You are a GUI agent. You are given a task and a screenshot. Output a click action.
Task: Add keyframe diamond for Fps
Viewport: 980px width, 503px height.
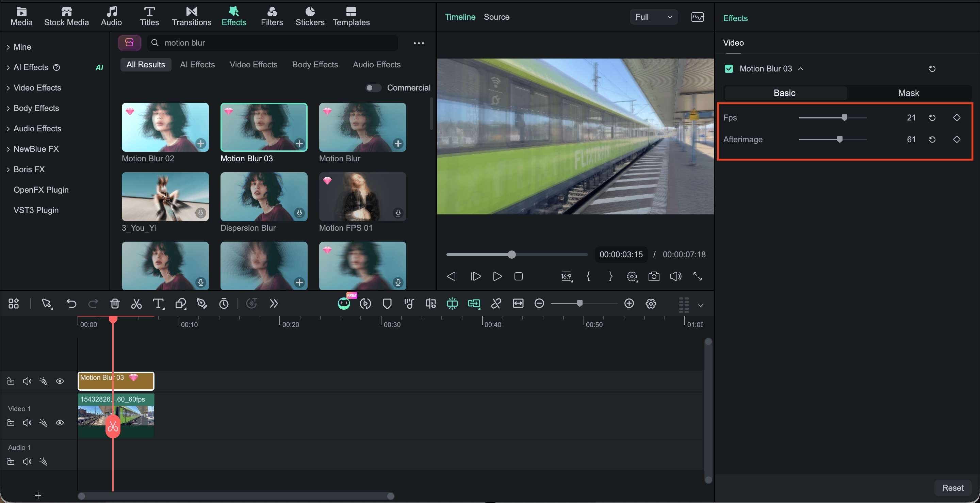[957, 117]
